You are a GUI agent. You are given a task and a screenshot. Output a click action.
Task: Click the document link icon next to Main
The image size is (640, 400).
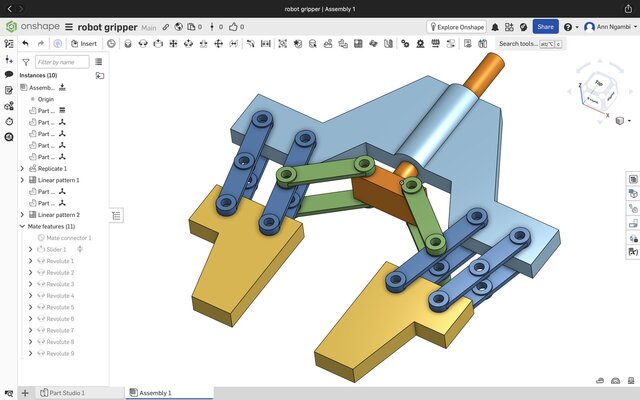165,27
